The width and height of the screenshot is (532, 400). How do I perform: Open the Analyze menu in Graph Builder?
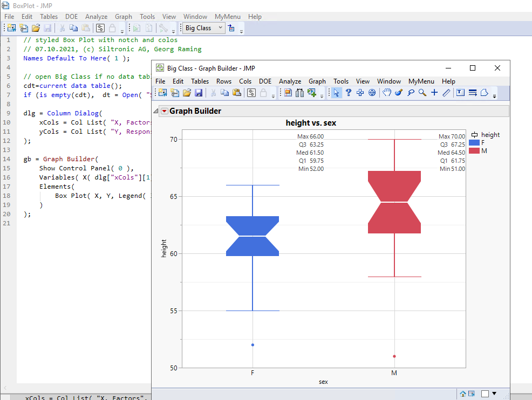[290, 81]
